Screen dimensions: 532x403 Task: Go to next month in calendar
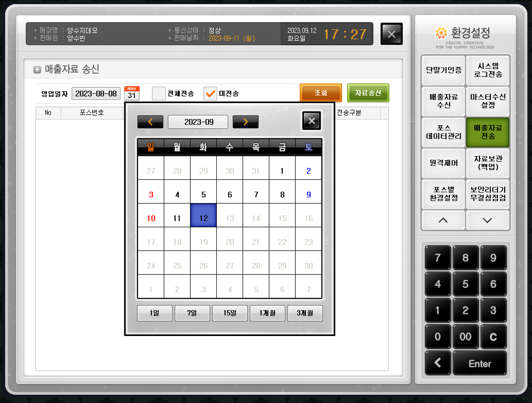245,122
